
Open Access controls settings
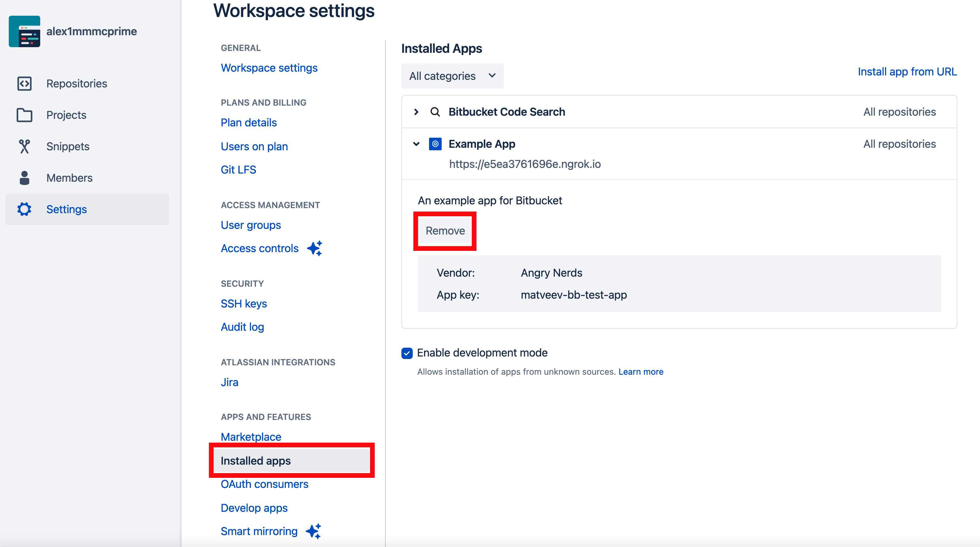pyautogui.click(x=259, y=248)
